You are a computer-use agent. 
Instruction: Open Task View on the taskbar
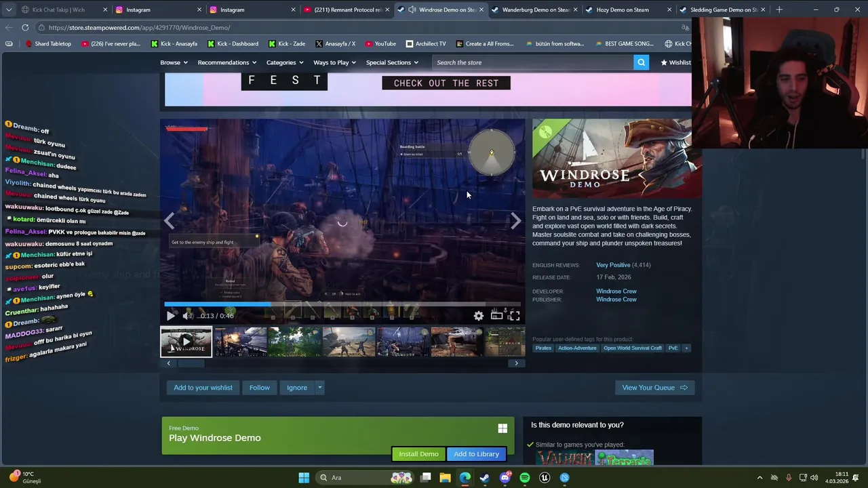coord(426,478)
